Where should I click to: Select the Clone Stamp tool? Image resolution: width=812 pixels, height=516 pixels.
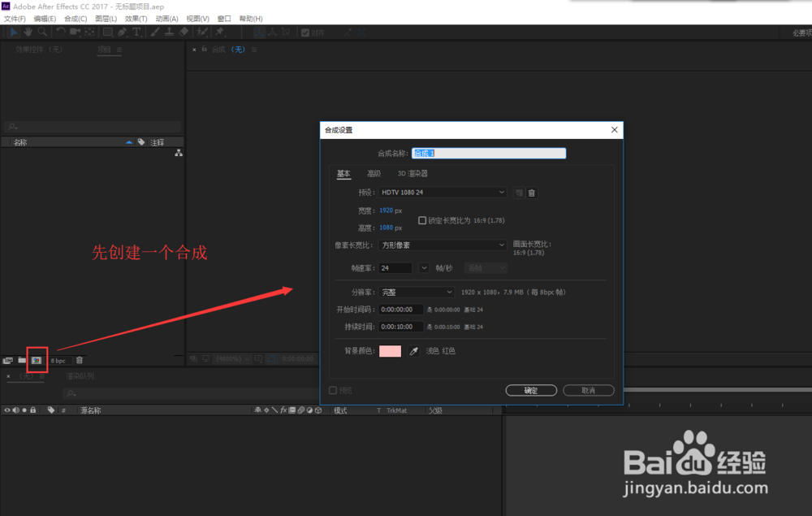click(169, 33)
